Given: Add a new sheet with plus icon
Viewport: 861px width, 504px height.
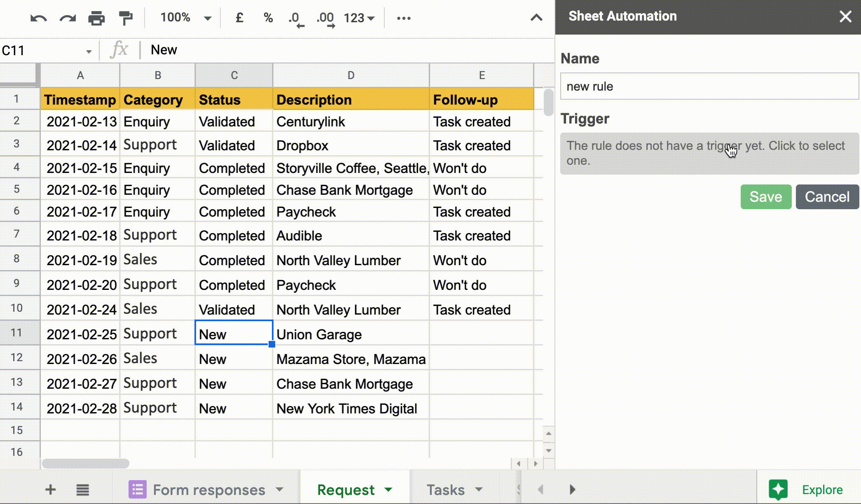Looking at the screenshot, I should coord(50,490).
